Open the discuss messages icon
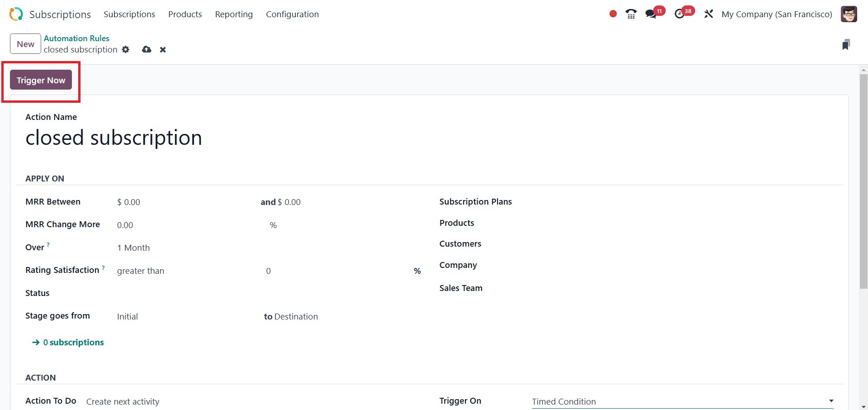 [651, 14]
